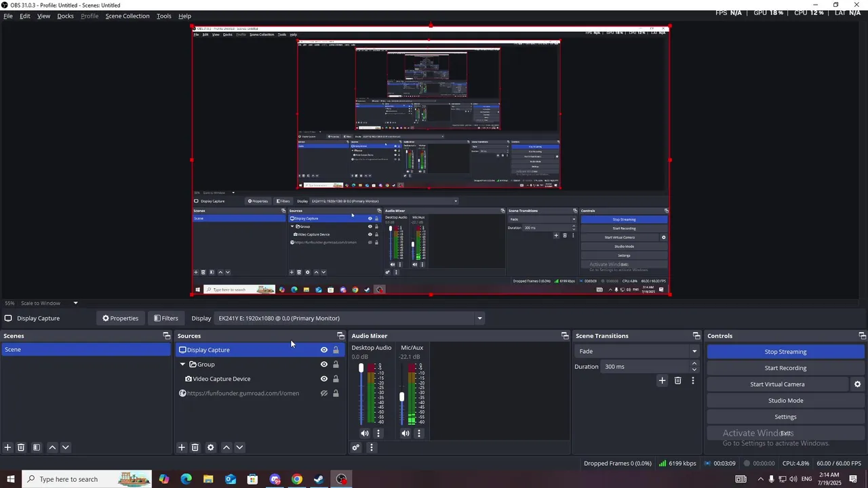Click the taskbar search box
868x488 pixels.
(86, 479)
